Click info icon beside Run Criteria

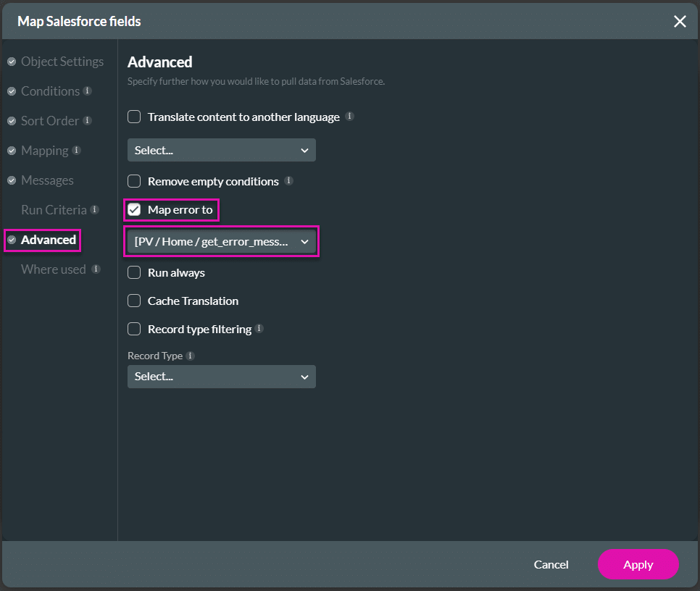pyautogui.click(x=94, y=210)
